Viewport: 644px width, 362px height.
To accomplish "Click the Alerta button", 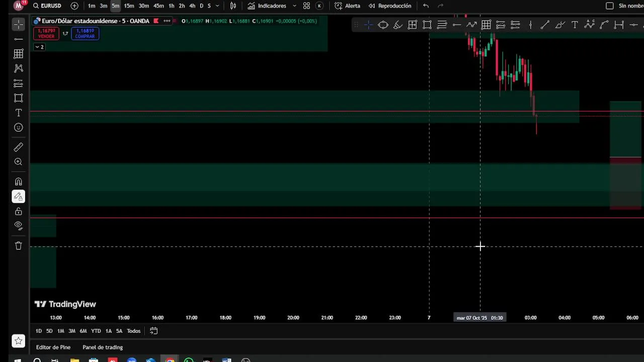I will pos(348,6).
